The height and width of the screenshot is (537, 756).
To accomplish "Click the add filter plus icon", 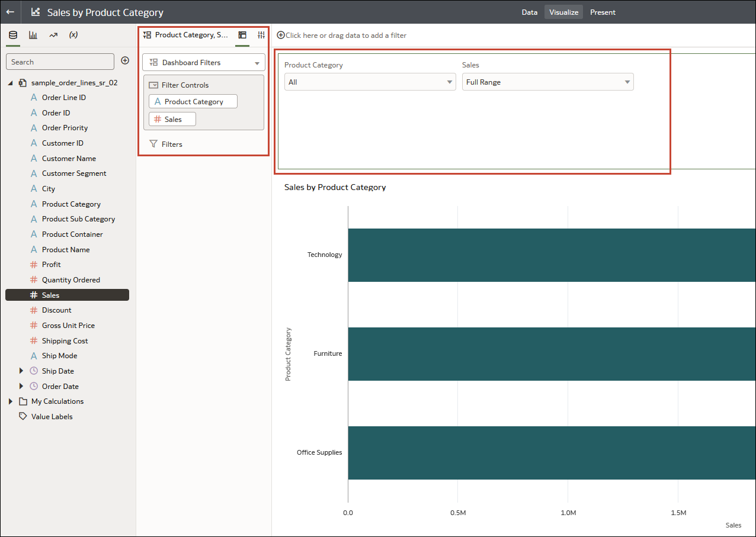I will [281, 35].
